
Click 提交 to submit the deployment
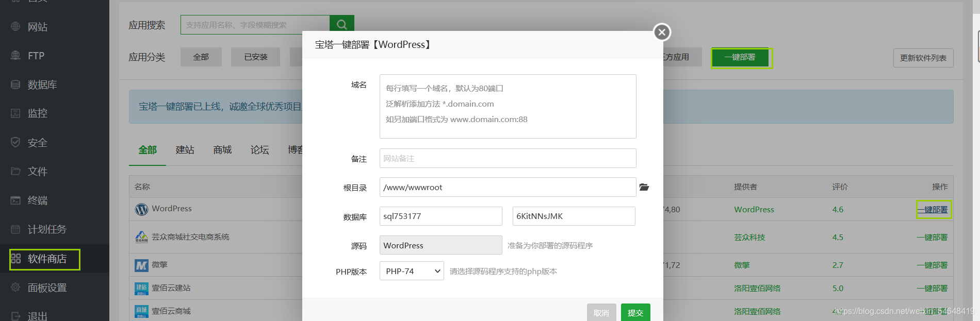[x=635, y=312]
